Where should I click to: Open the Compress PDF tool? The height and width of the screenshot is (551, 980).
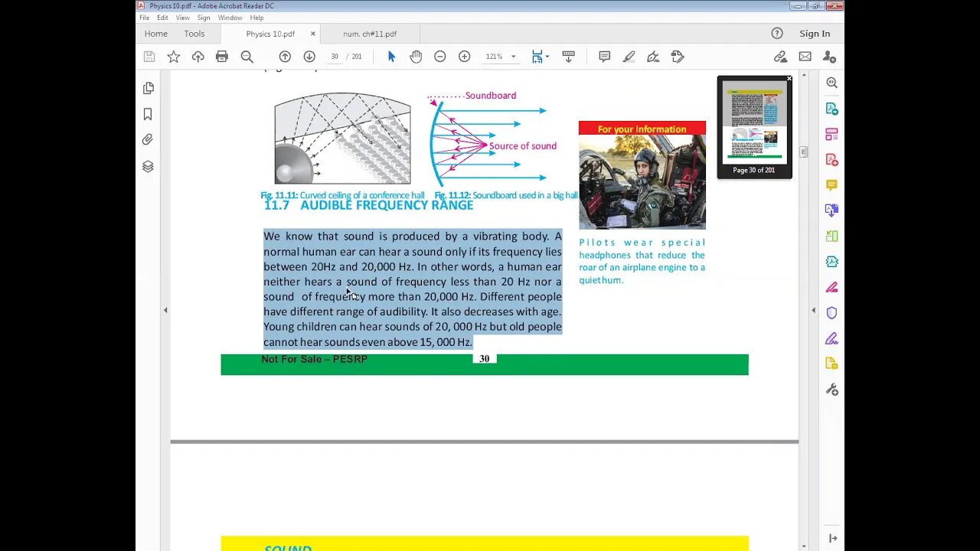pyautogui.click(x=832, y=262)
